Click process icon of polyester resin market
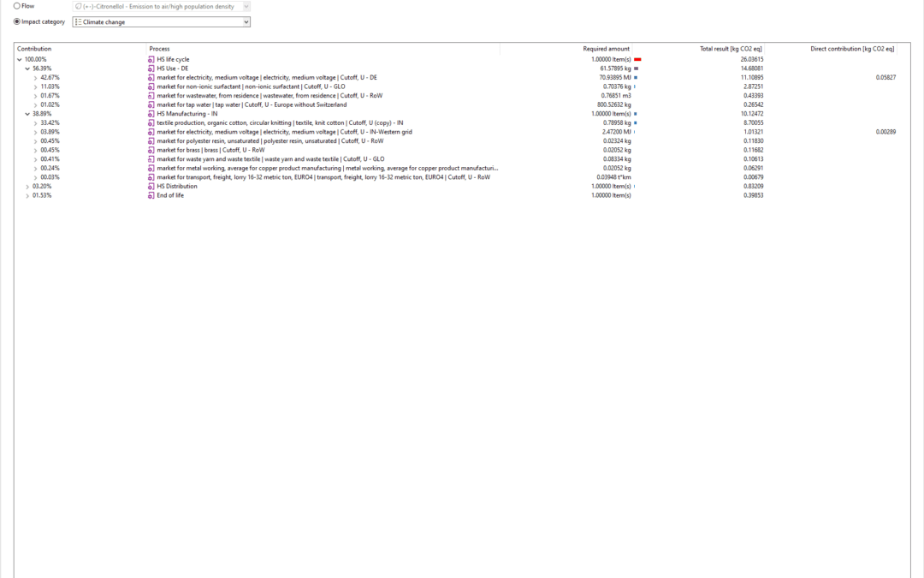The width and height of the screenshot is (924, 578). pos(151,141)
